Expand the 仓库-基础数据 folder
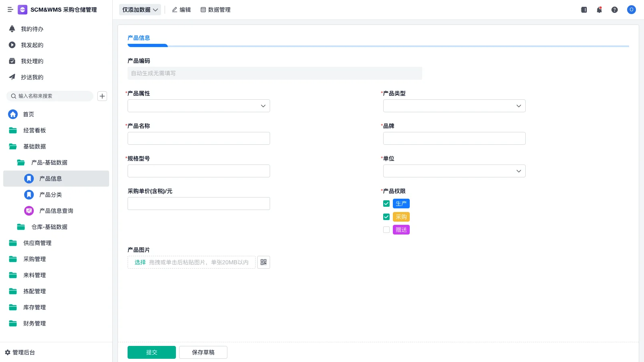This screenshot has height=362, width=644. [56, 227]
